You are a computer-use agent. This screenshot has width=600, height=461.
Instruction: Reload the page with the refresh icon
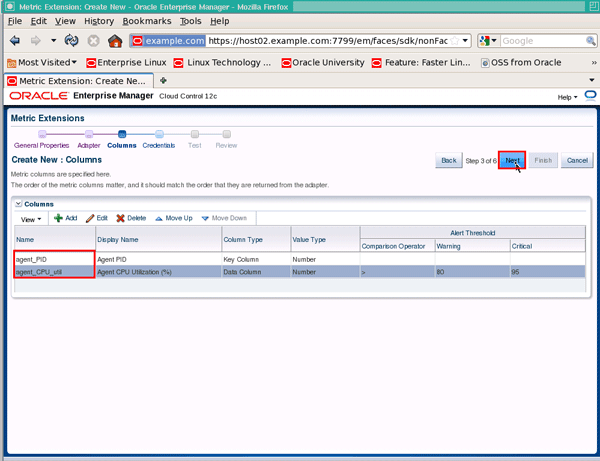(71, 41)
